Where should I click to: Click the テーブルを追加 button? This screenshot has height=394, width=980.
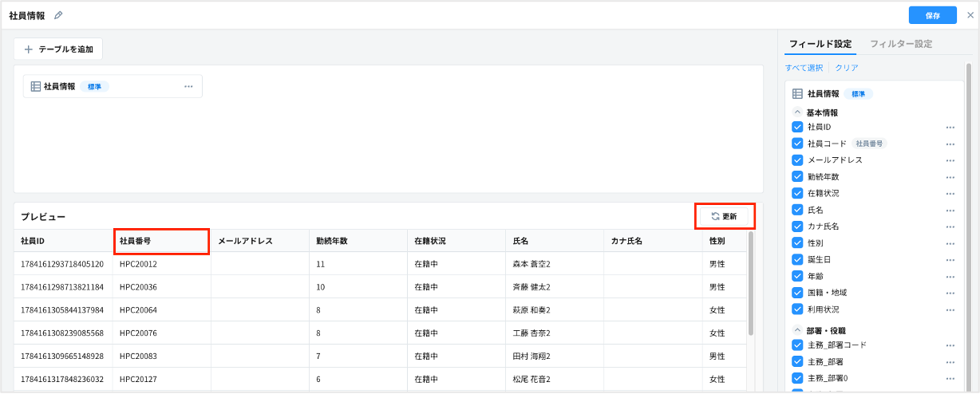(x=58, y=49)
